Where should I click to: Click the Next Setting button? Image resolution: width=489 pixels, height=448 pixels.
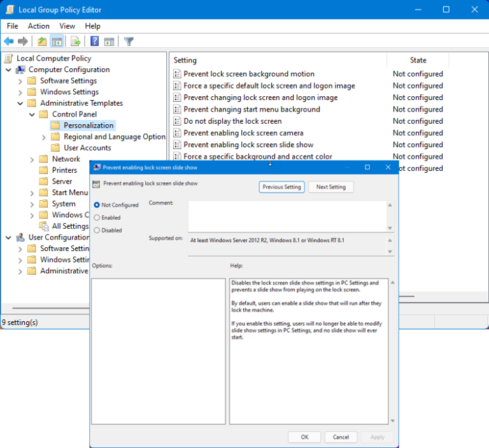click(330, 187)
